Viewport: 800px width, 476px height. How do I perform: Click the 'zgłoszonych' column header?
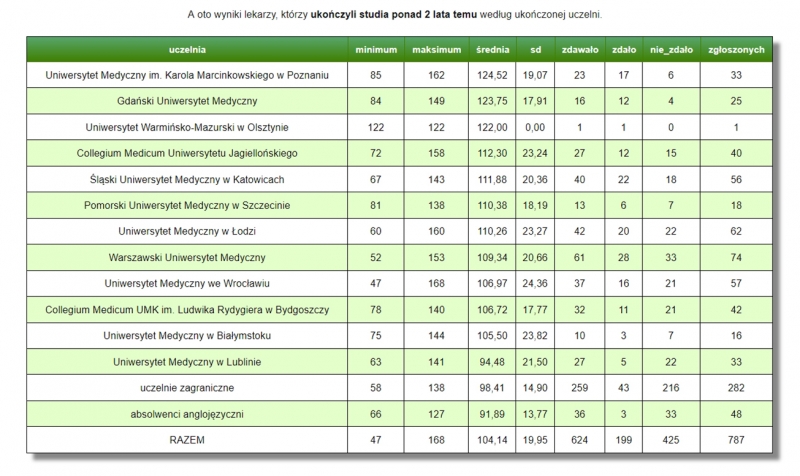click(735, 49)
